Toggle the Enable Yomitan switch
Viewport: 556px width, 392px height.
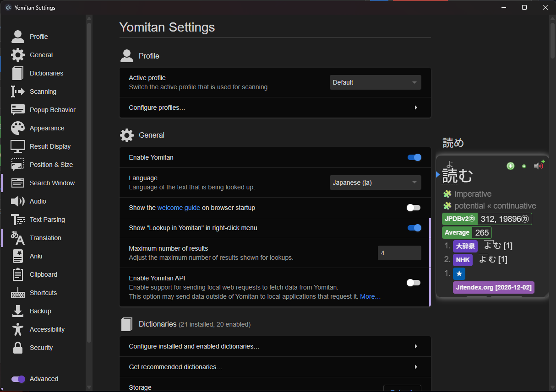(x=414, y=157)
